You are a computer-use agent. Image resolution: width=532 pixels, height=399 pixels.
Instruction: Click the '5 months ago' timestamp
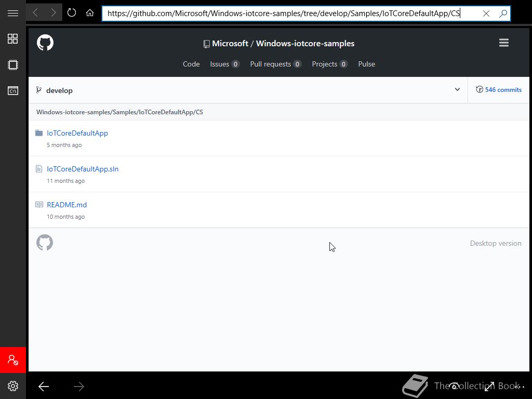point(64,145)
